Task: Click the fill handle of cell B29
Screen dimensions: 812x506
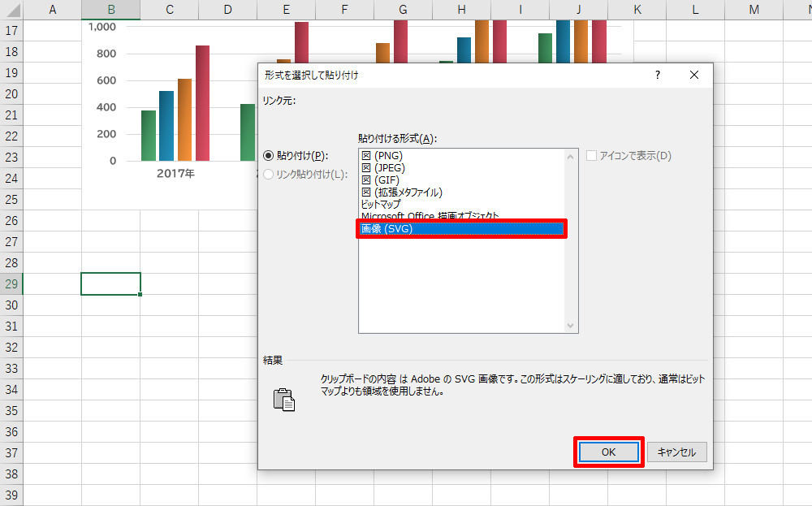Action: tap(140, 294)
